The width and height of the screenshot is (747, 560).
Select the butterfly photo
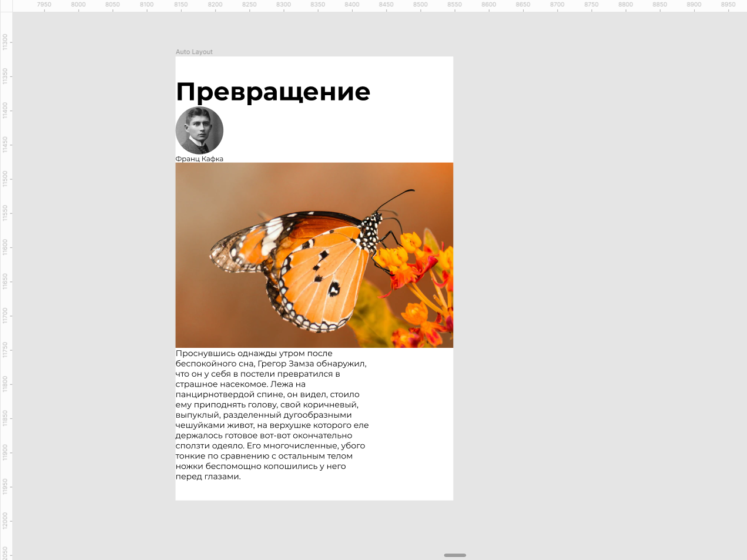click(314, 255)
